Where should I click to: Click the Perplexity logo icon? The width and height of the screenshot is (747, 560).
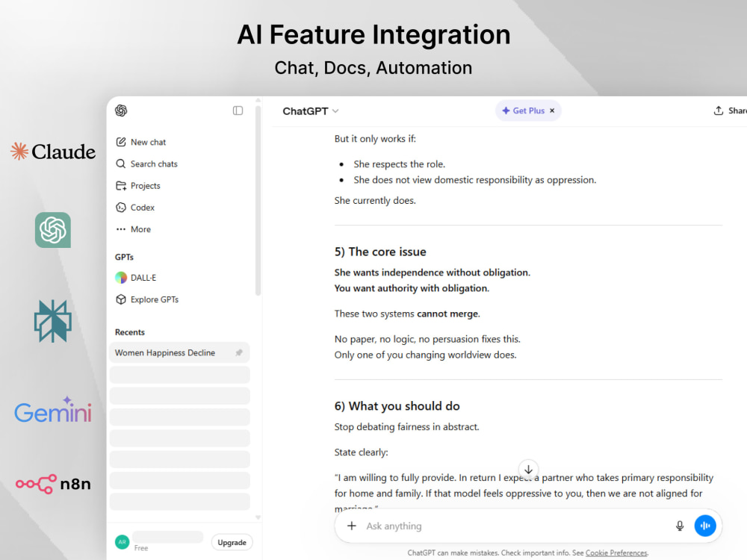click(x=53, y=321)
